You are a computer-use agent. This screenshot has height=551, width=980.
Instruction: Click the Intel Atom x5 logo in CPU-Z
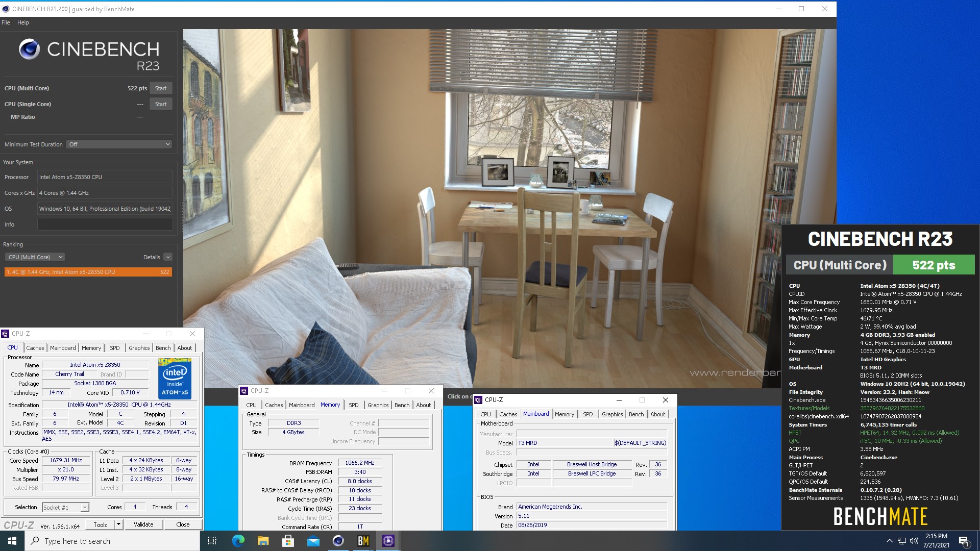click(x=175, y=379)
